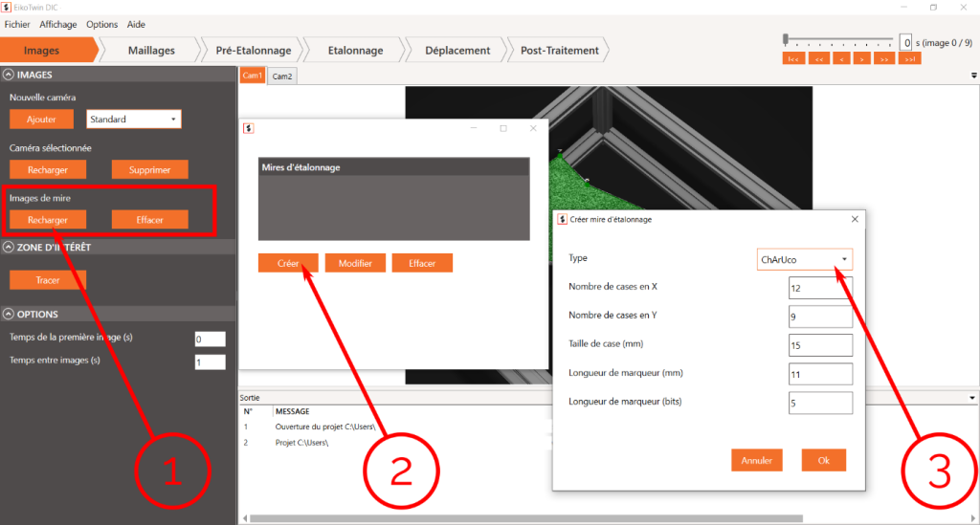
Task: Collapse the IMAGES section
Action: (8, 75)
